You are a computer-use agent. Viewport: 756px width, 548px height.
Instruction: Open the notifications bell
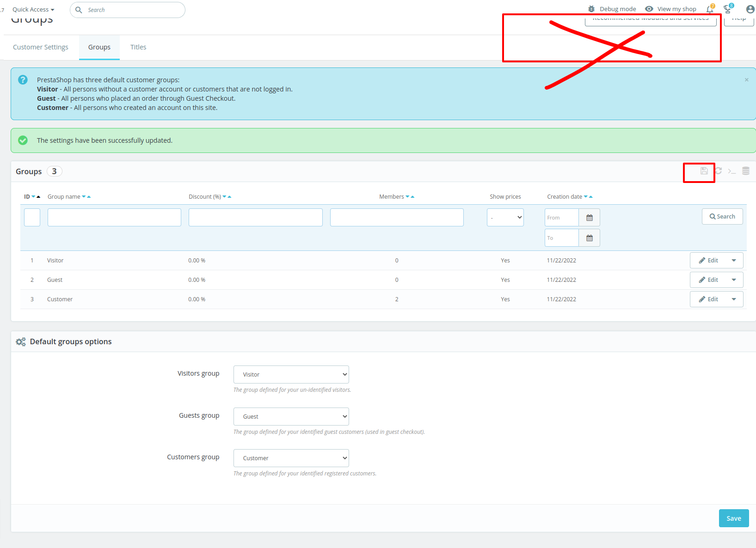(710, 9)
